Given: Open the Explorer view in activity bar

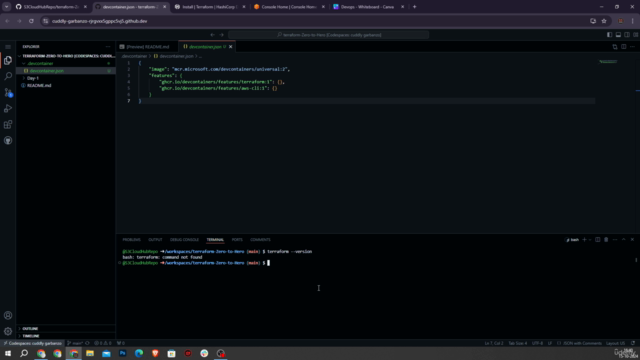Looking at the screenshot, I should pyautogui.click(x=8, y=60).
